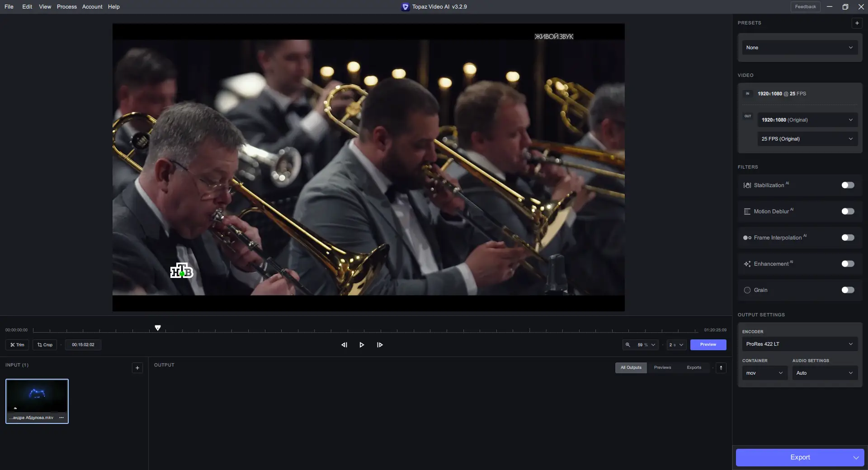This screenshot has width=868, height=470.
Task: Toggle Stabilization filter on
Action: (x=848, y=185)
